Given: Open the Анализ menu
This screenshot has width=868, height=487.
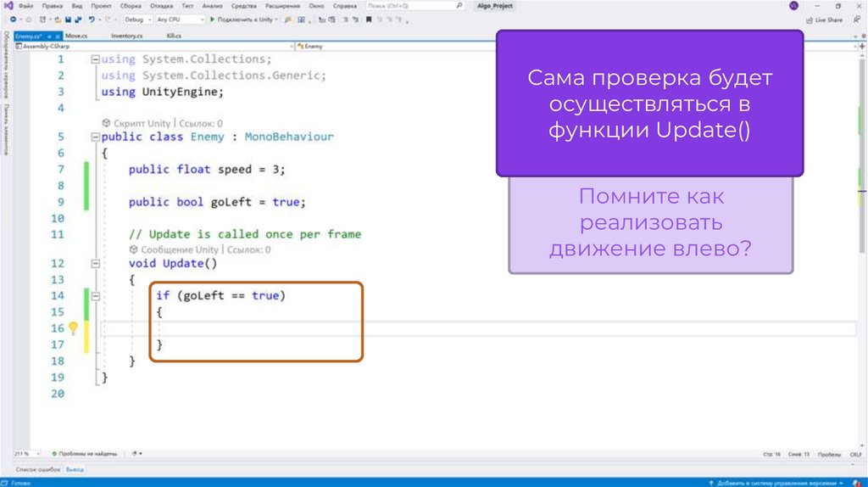Looking at the screenshot, I should coord(212,6).
